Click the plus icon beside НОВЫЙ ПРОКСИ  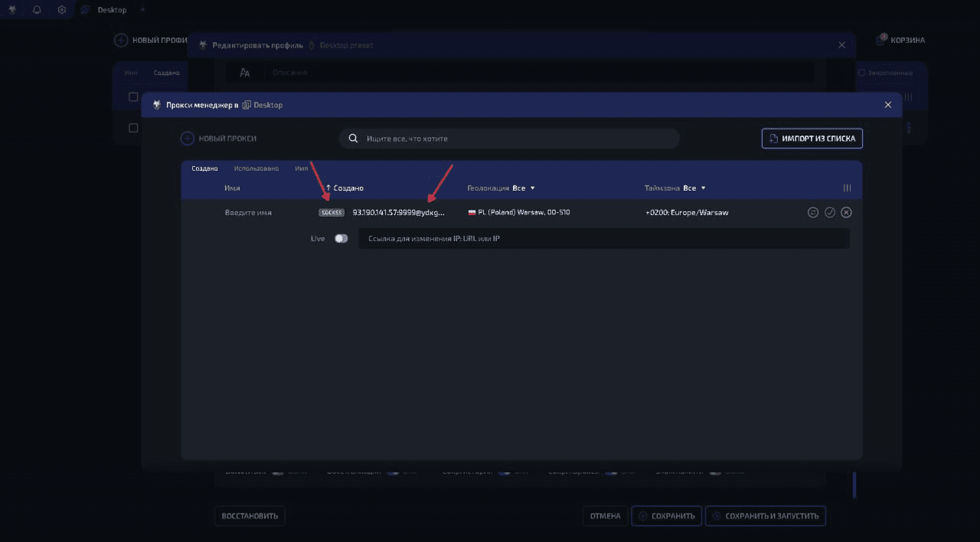(188, 139)
